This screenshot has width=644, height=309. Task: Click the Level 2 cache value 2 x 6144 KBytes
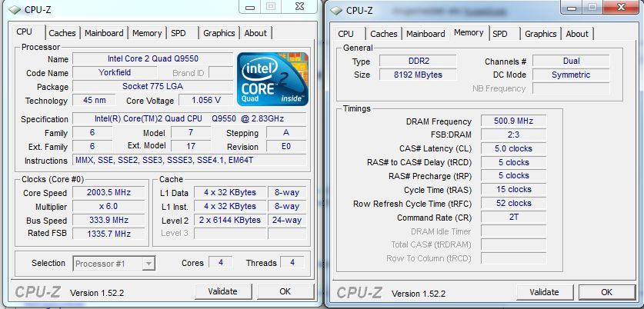230,220
